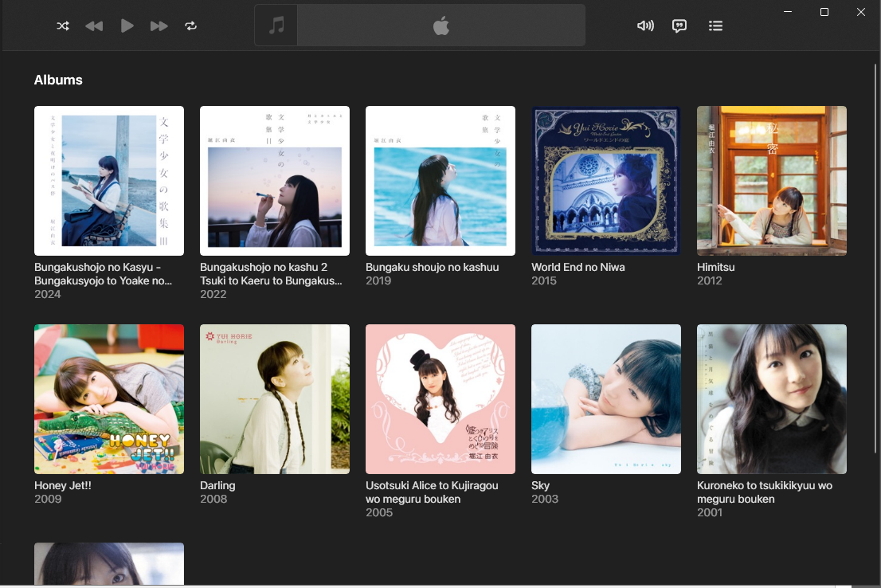881x588 pixels.
Task: Click the year '2024' under first album
Action: (x=48, y=294)
